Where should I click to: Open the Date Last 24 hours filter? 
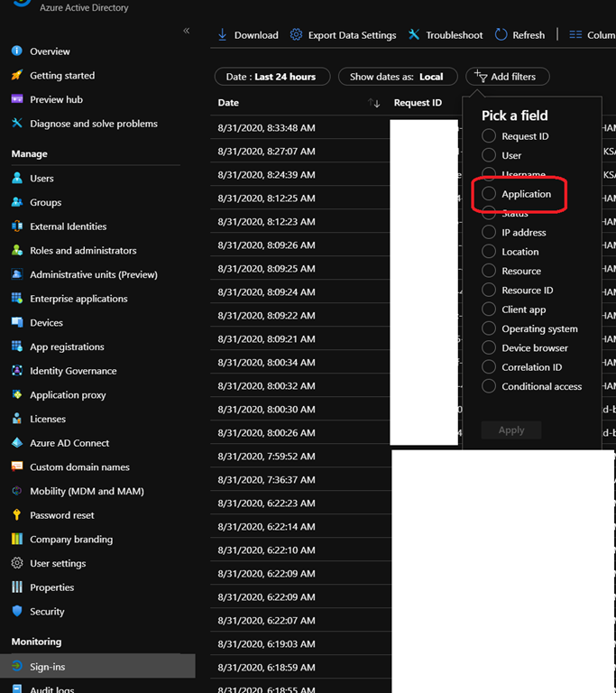271,77
